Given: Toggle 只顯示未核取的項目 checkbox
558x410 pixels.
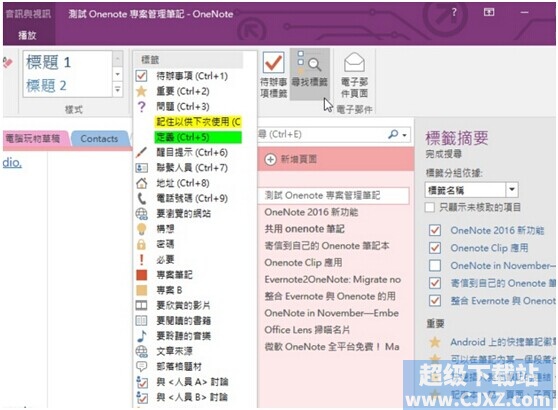Looking at the screenshot, I should coord(430,207).
